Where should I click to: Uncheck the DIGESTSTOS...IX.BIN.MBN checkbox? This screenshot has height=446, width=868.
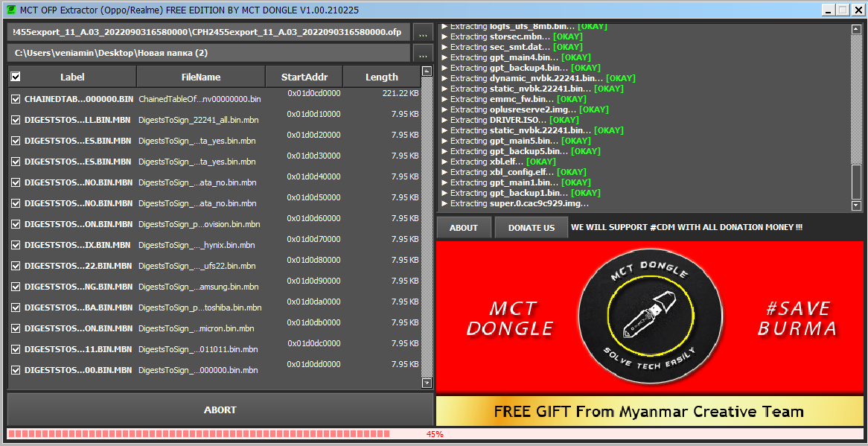[x=16, y=245]
